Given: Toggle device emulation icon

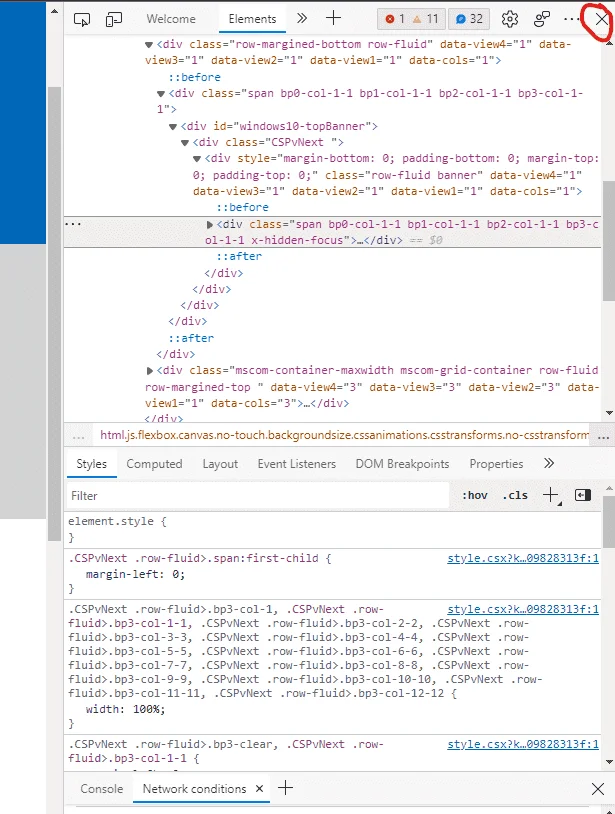Looking at the screenshot, I should coord(114,19).
